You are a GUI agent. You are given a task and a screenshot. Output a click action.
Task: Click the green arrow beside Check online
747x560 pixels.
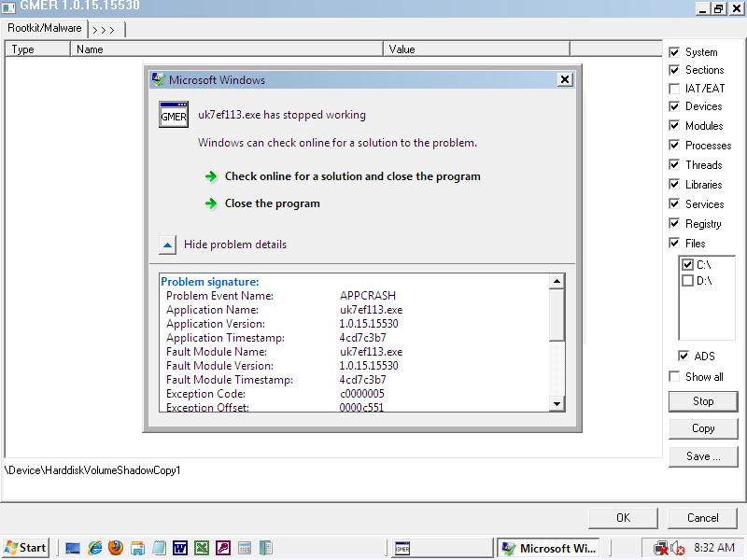point(211,176)
